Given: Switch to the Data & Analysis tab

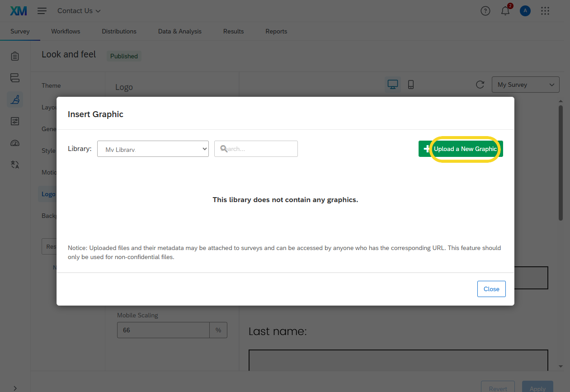Looking at the screenshot, I should point(179,31).
